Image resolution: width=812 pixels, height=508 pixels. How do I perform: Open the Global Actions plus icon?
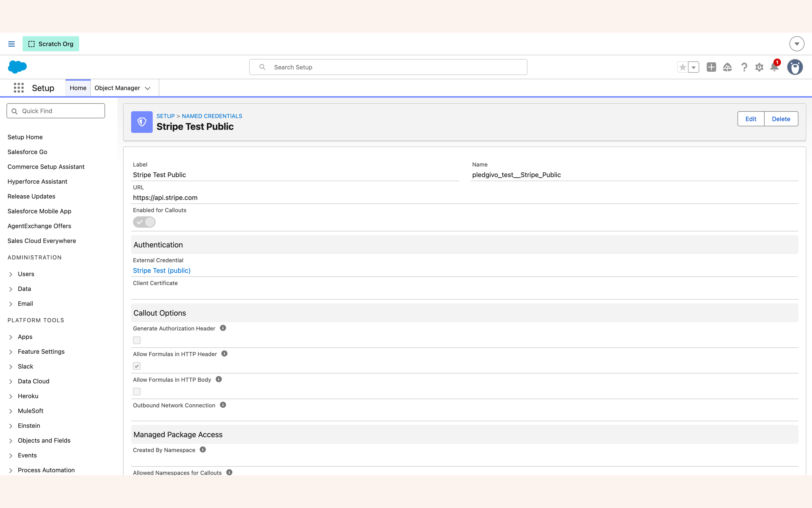pyautogui.click(x=711, y=67)
